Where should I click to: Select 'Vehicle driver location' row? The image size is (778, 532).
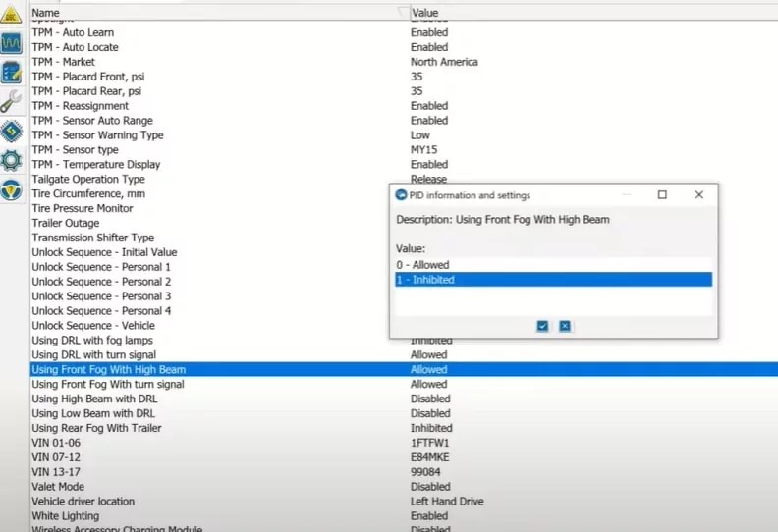404,502
